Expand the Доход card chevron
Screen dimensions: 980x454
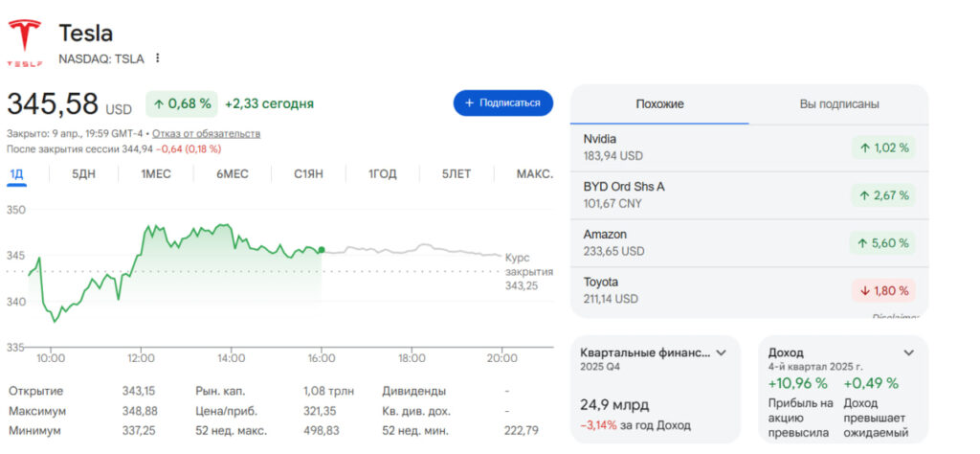point(908,352)
